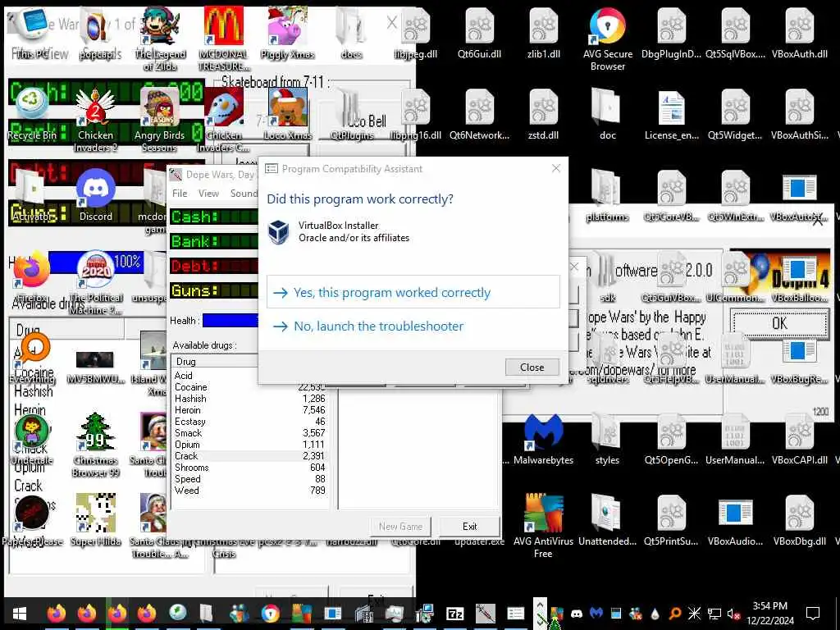Open the styles folder on the desktop
Viewport: 840px width, 630px height.
tap(608, 440)
